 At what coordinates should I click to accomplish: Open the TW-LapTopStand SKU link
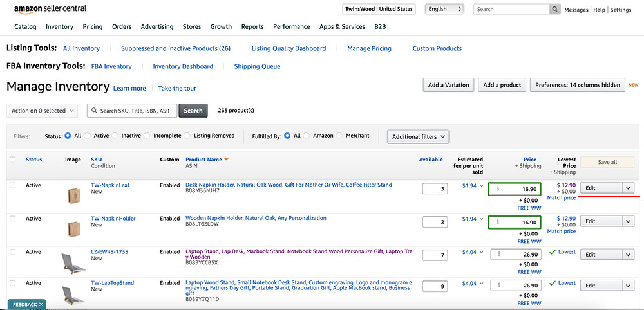click(x=113, y=283)
